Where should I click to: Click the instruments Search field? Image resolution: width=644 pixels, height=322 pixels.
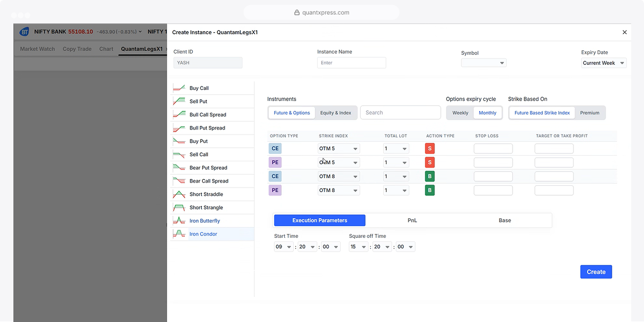pos(400,112)
